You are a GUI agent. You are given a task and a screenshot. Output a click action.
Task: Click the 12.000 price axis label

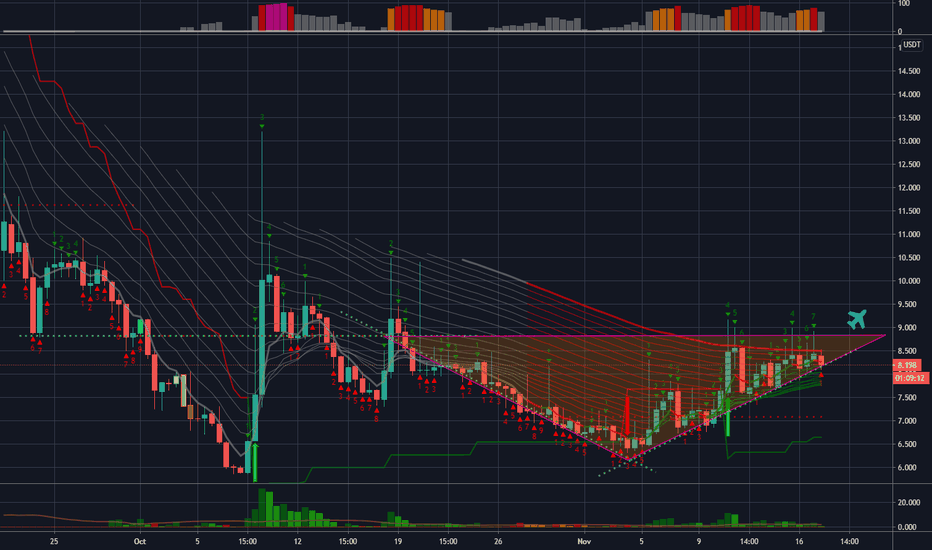pyautogui.click(x=908, y=188)
